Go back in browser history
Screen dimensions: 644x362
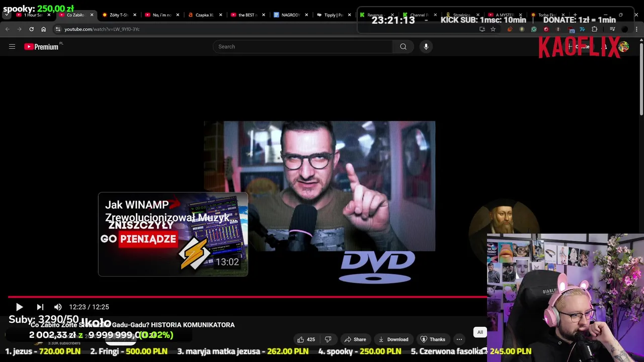tap(7, 29)
